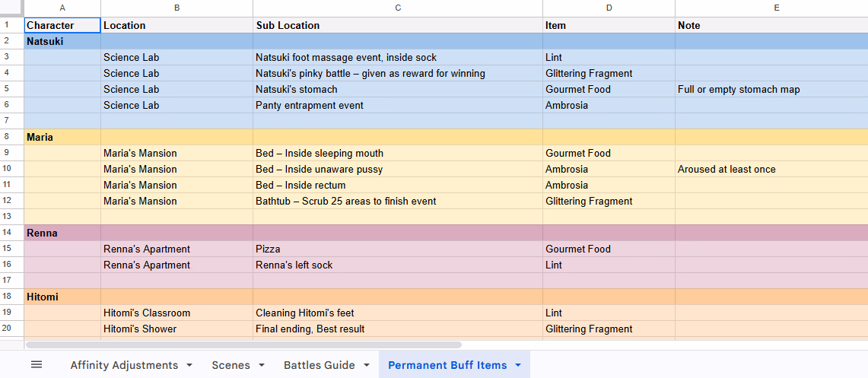Select column C header
This screenshot has width=868, height=378.
tap(398, 8)
